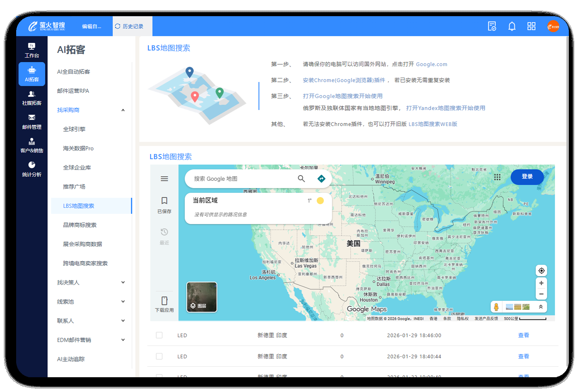Viewport: 585px width, 392px height.
Task: Open the Google Maps hamburger menu
Action: pos(164,179)
